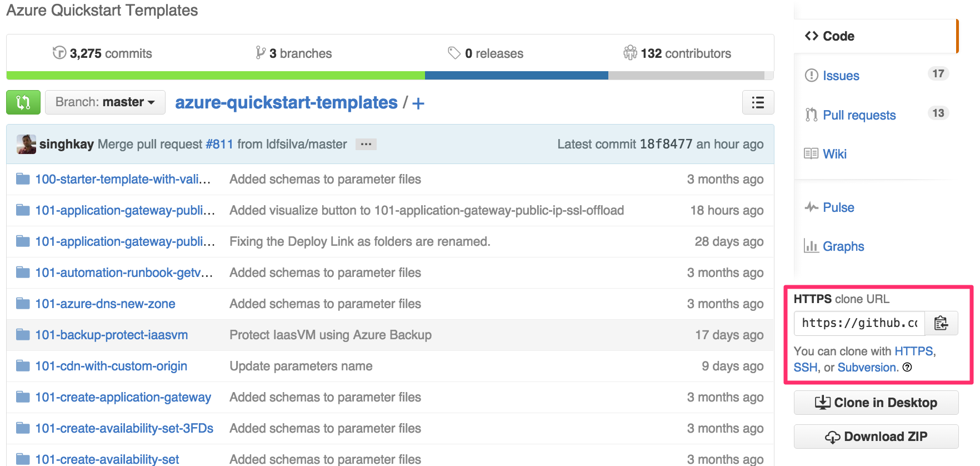
Task: Open 3,275 commits history
Action: 102,53
